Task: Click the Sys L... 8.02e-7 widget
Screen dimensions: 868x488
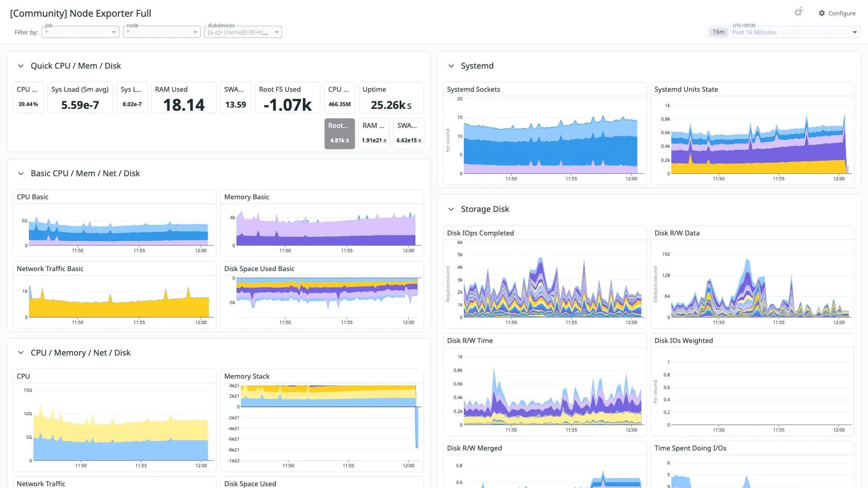Action: [132, 98]
